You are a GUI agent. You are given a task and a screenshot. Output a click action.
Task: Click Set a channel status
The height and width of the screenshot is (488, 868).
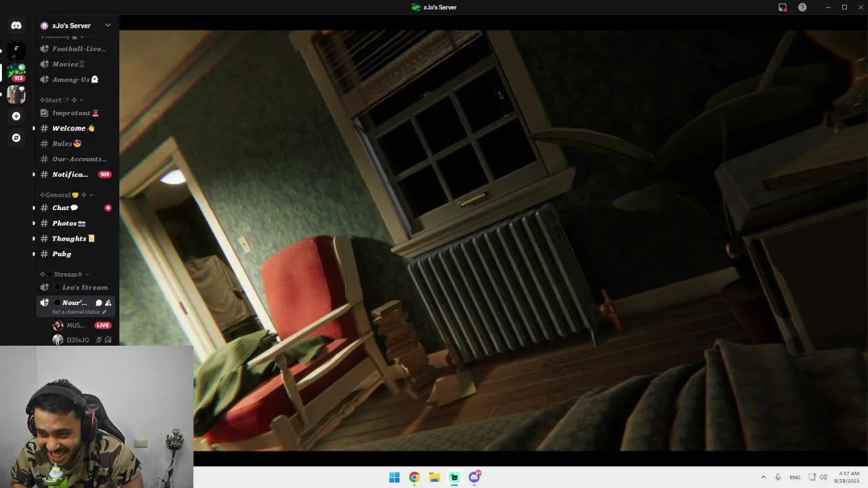pos(79,312)
